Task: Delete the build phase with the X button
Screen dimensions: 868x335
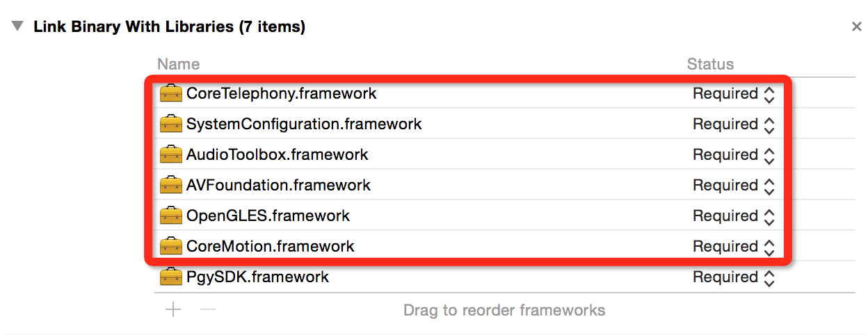Action: click(x=856, y=27)
